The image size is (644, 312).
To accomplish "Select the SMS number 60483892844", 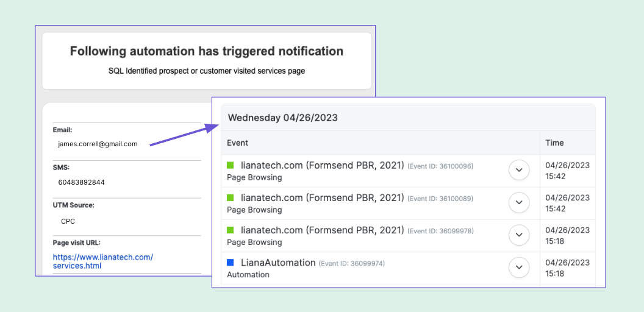I will (x=82, y=182).
